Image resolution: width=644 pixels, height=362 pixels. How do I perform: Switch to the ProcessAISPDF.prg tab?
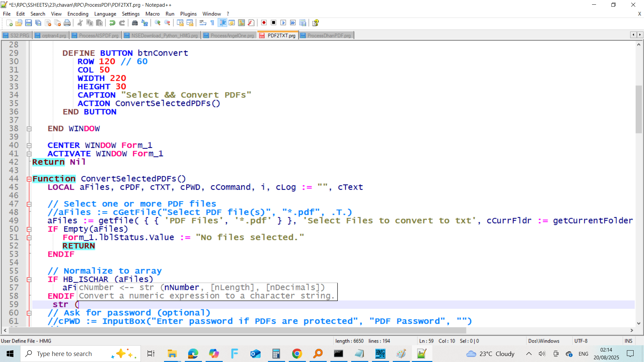96,36
